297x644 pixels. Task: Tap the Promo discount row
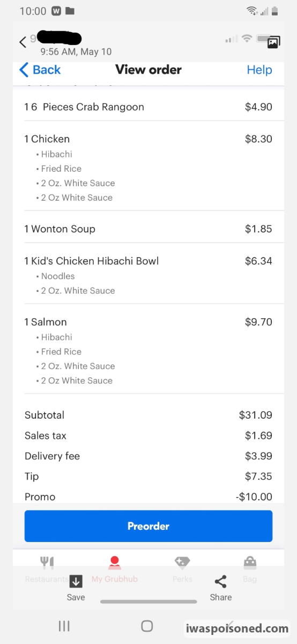(148, 496)
